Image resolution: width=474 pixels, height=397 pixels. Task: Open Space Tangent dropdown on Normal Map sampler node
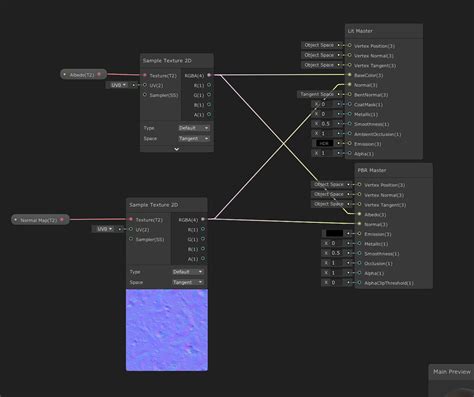point(188,282)
